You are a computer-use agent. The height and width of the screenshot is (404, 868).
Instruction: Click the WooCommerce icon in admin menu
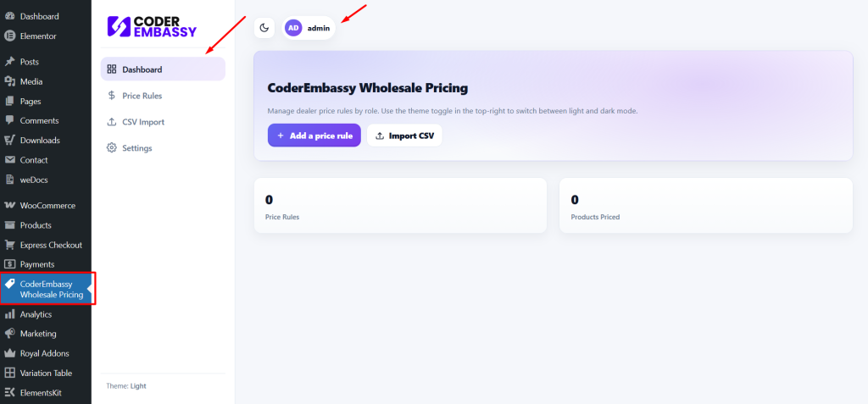10,205
